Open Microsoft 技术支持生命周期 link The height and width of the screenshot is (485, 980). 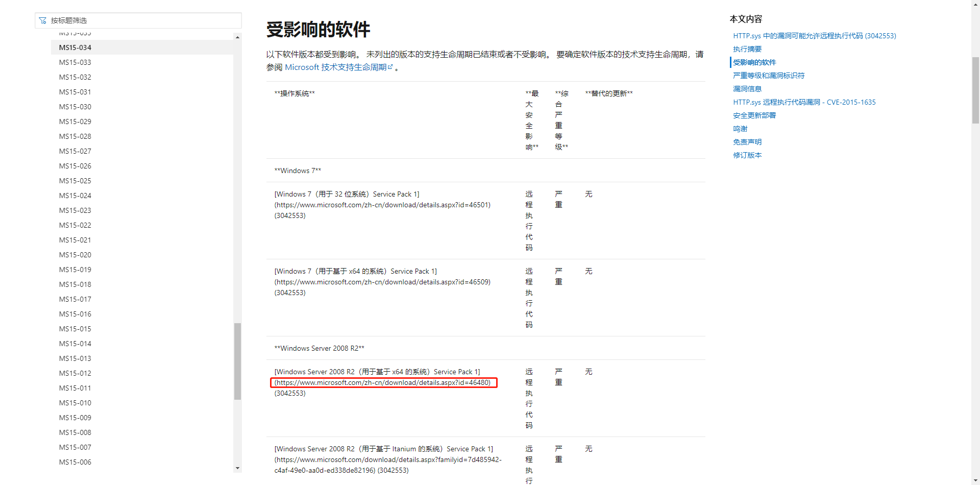[x=337, y=67]
